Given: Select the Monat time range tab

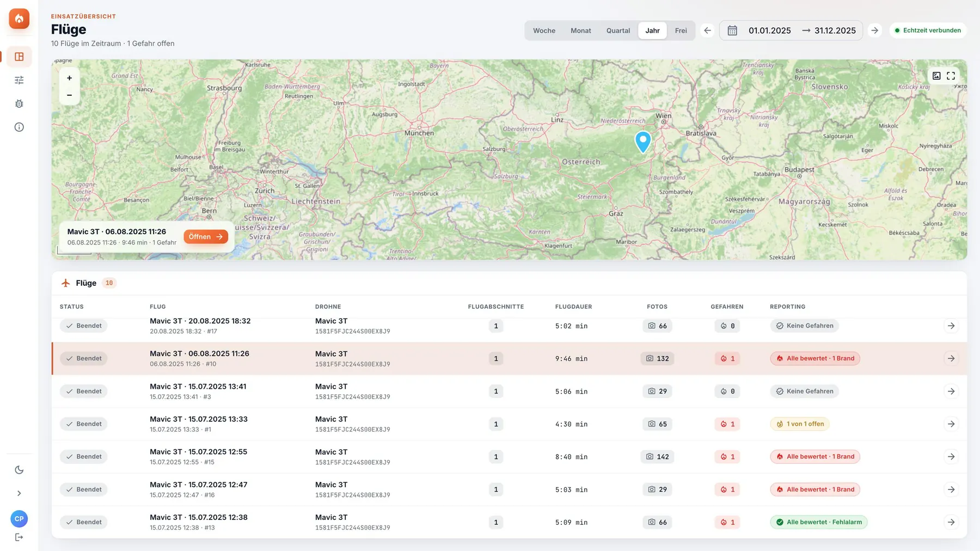Looking at the screenshot, I should coord(580,30).
